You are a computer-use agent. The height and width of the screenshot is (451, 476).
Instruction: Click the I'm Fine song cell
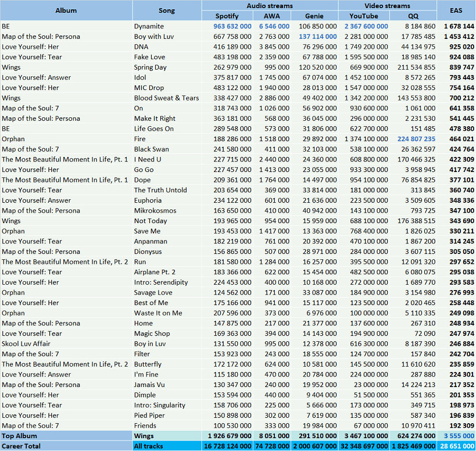tap(167, 374)
